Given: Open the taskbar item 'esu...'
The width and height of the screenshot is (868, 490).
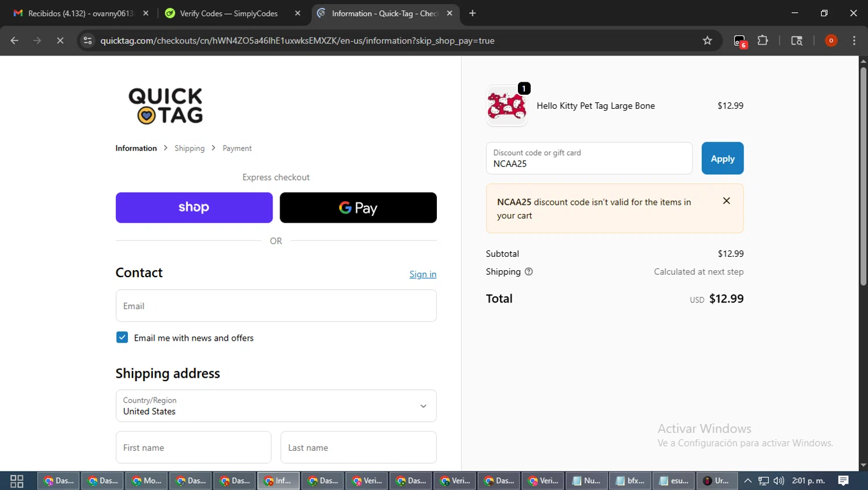Looking at the screenshot, I should click(674, 481).
